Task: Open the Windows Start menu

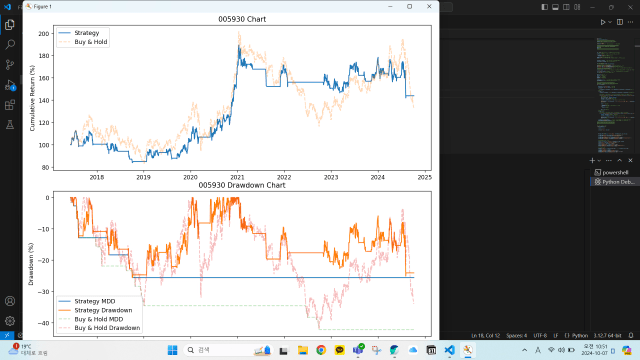Action: [173, 350]
